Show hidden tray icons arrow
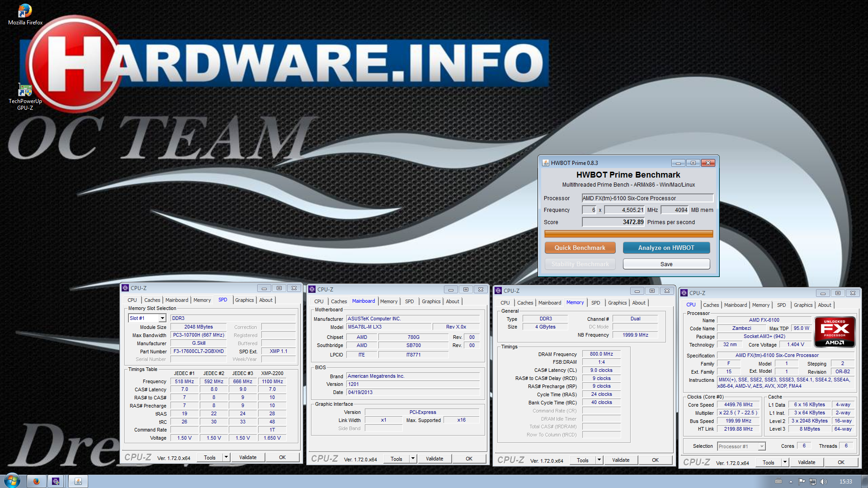This screenshot has height=488, width=868. pos(791,482)
